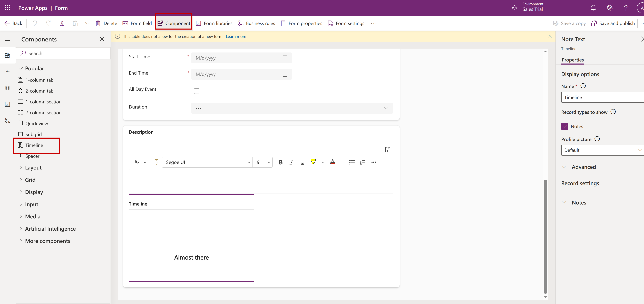Click the Bold formatting icon

(x=280, y=162)
